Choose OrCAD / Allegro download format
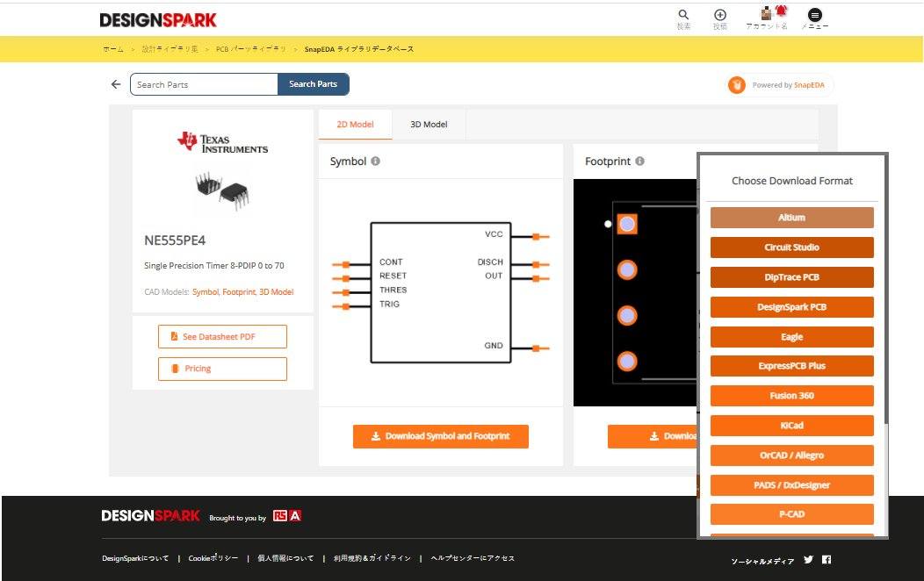The width and height of the screenshot is (924, 581). (x=791, y=455)
